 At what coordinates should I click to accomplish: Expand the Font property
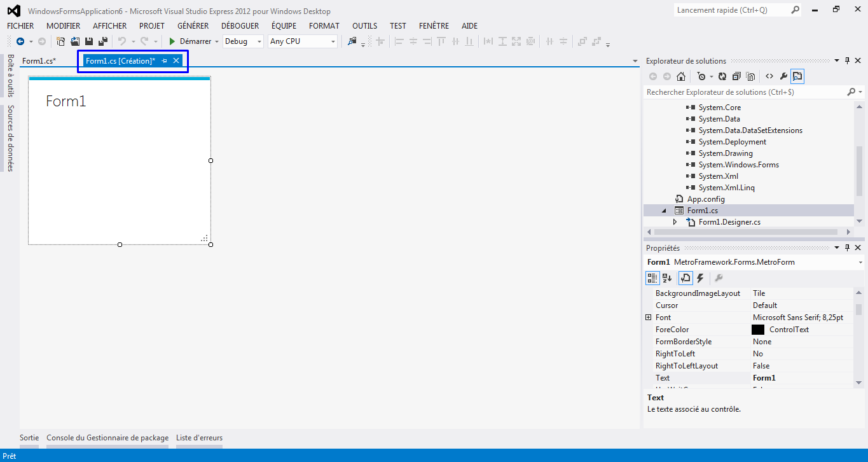pos(648,318)
